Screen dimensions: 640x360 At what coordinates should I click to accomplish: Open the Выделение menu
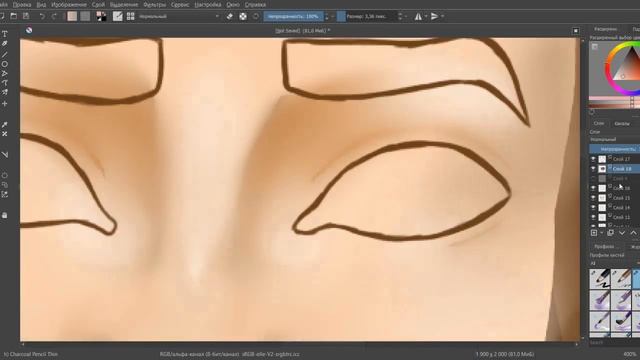(x=124, y=4)
